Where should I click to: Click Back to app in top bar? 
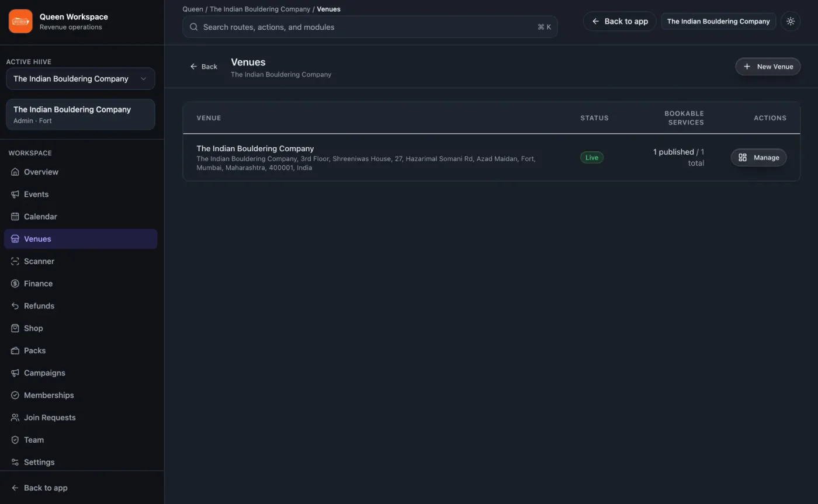click(x=620, y=21)
